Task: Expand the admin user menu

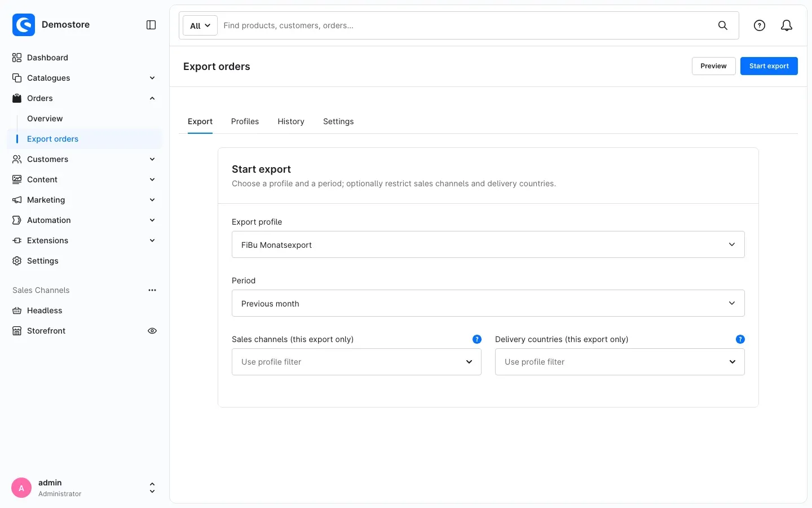Action: [x=152, y=488]
